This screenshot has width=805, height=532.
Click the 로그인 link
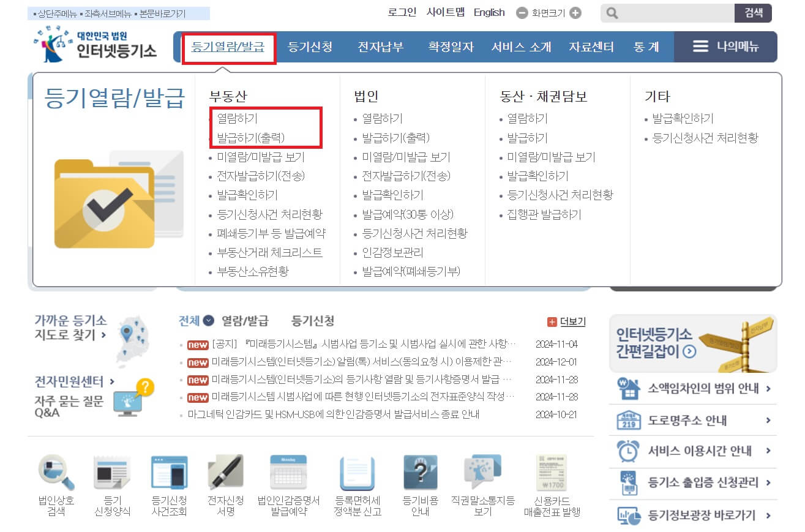pyautogui.click(x=402, y=12)
